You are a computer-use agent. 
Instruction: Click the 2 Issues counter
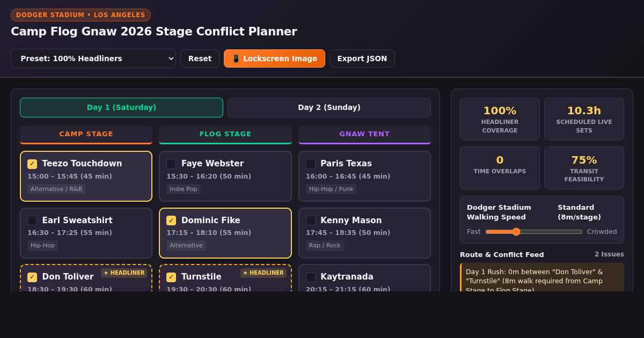[x=609, y=254]
